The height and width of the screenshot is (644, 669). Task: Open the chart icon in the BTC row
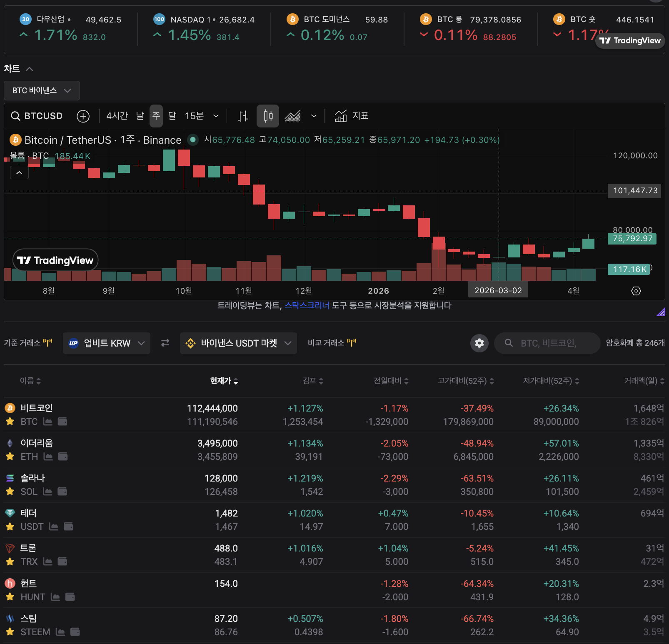[x=48, y=422]
